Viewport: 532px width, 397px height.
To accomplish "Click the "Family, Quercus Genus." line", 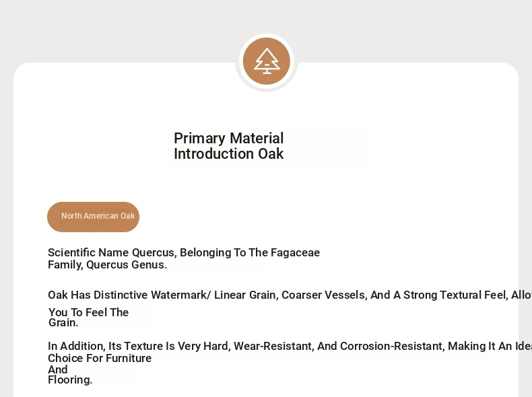I will click(107, 265).
